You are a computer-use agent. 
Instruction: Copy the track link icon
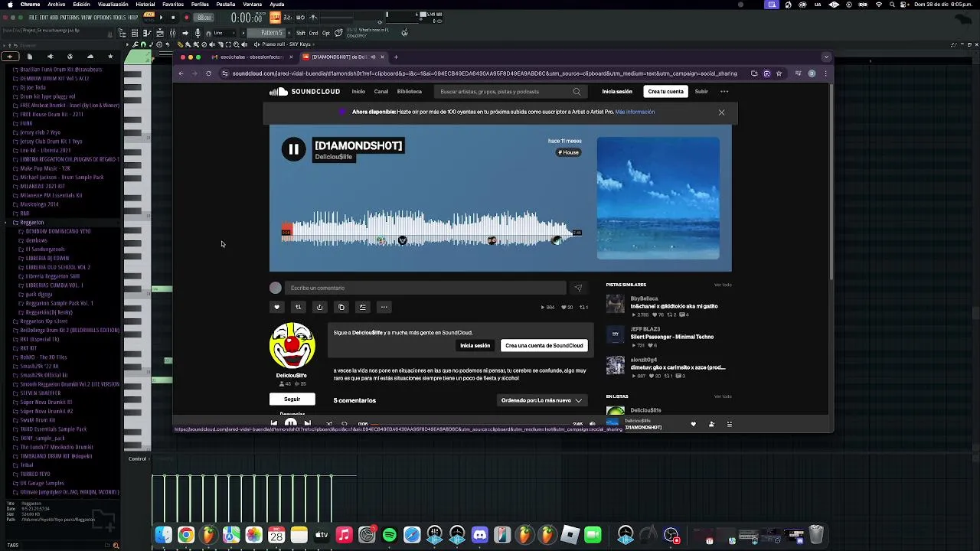[x=341, y=307]
